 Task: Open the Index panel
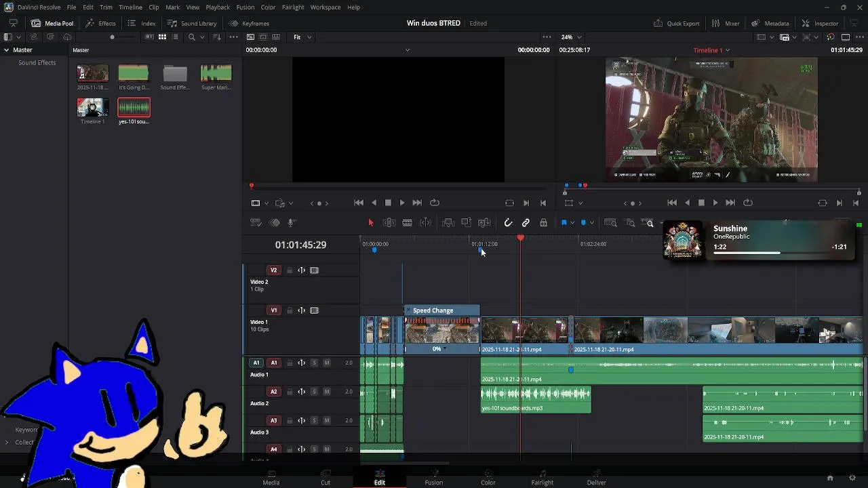(142, 23)
